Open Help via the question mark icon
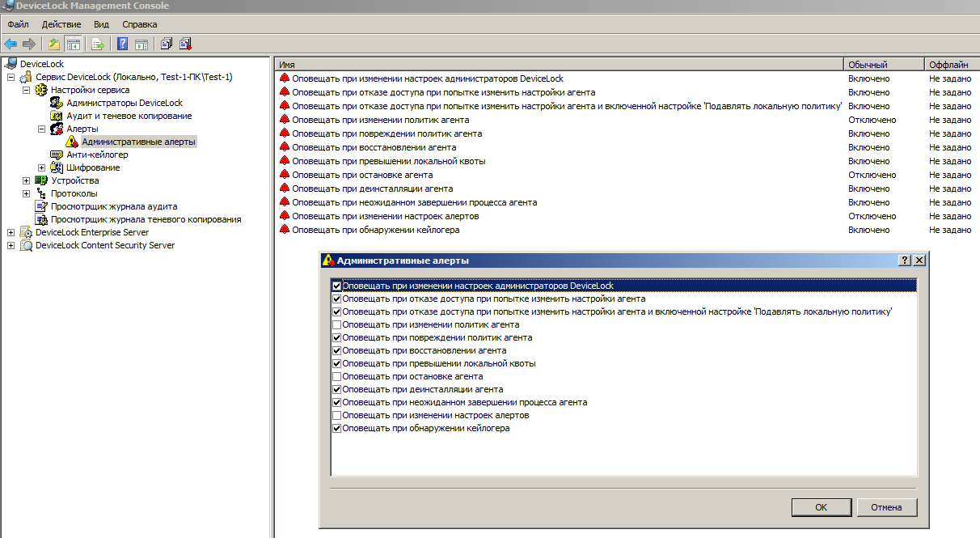This screenshot has height=538, width=980. click(123, 44)
